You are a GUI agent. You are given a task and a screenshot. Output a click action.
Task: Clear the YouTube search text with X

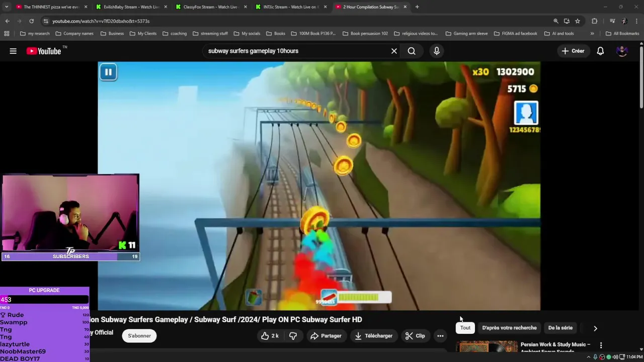[x=394, y=51]
